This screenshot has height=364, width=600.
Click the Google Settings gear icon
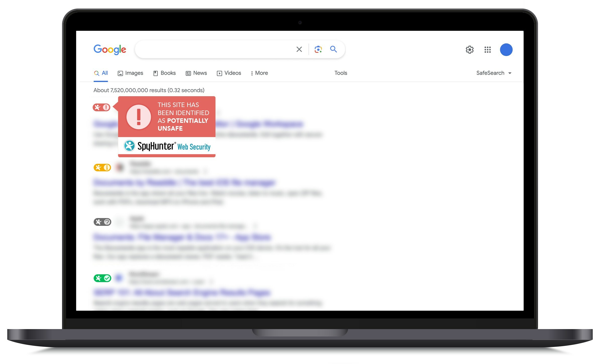pyautogui.click(x=470, y=50)
